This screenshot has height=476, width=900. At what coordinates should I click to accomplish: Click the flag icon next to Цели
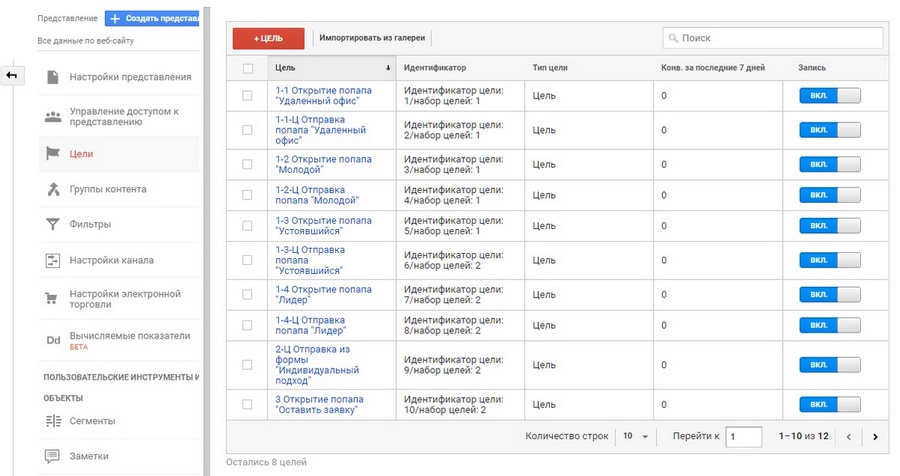coord(53,153)
